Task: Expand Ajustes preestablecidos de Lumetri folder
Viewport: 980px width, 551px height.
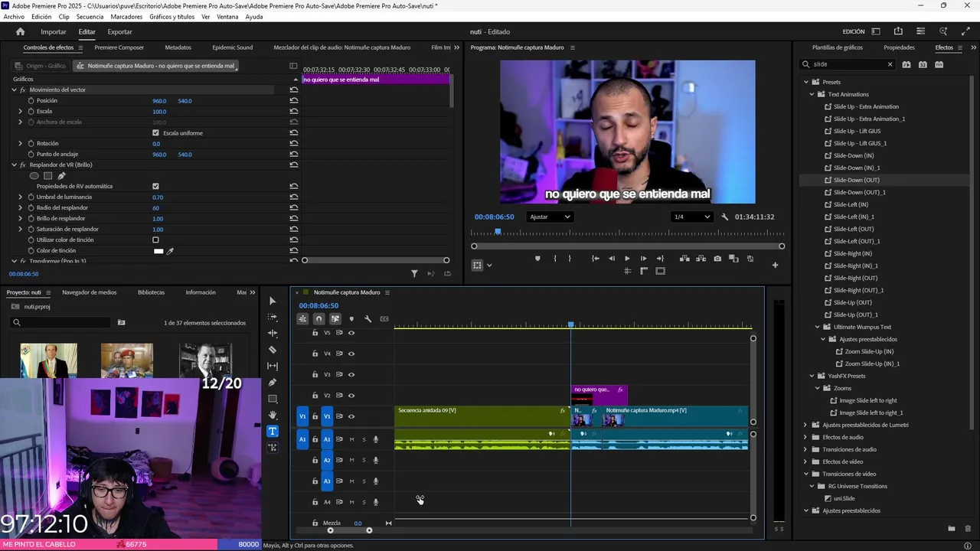Action: (805, 425)
